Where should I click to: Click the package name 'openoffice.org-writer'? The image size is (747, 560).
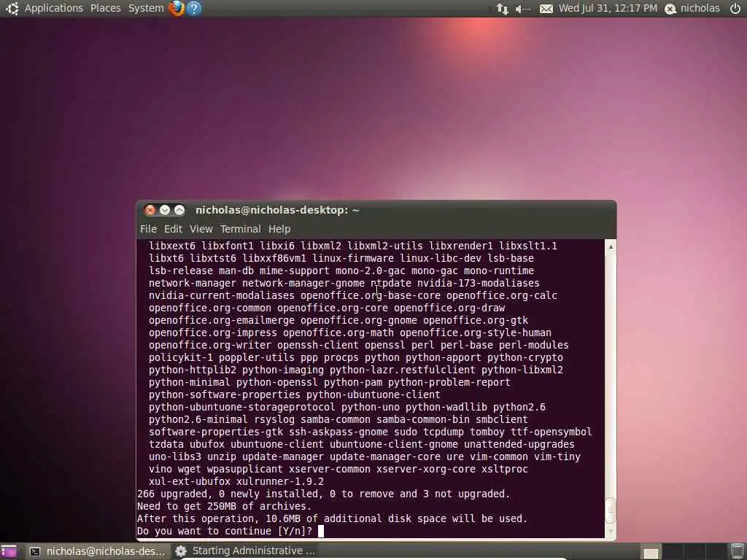[210, 345]
